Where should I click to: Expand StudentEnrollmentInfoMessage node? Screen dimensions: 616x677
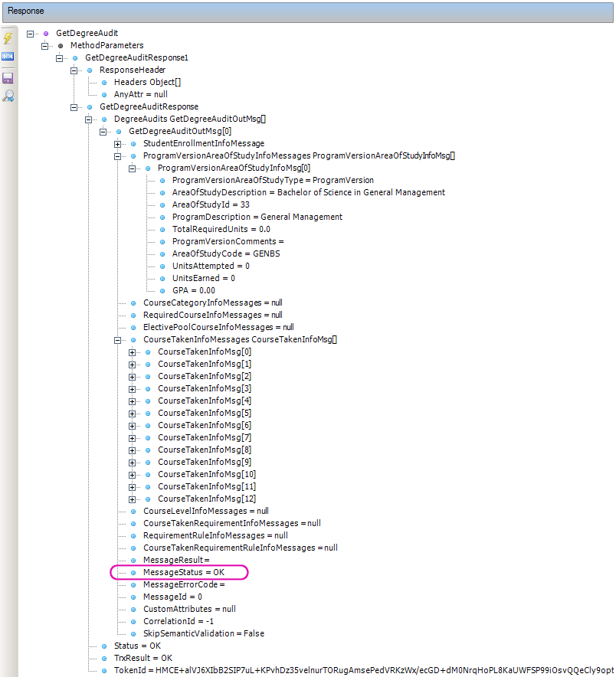point(117,144)
